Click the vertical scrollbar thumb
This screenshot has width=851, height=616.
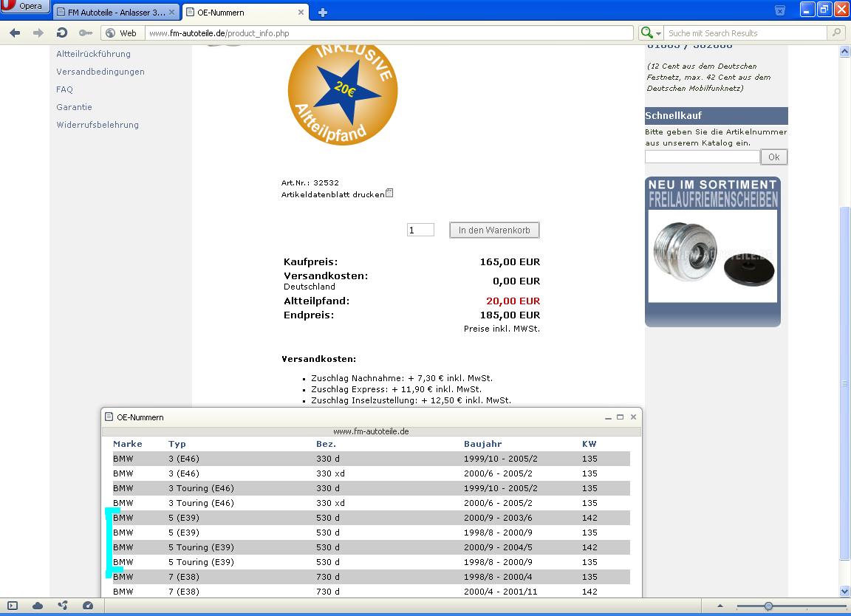pos(844,383)
